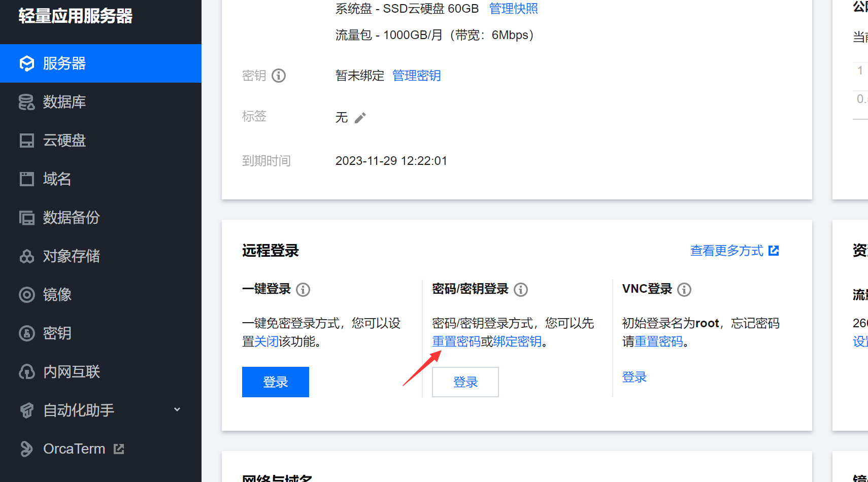The image size is (868, 482).
Task: Expand the 自动化助手 submenu chevron
Action: (177, 409)
